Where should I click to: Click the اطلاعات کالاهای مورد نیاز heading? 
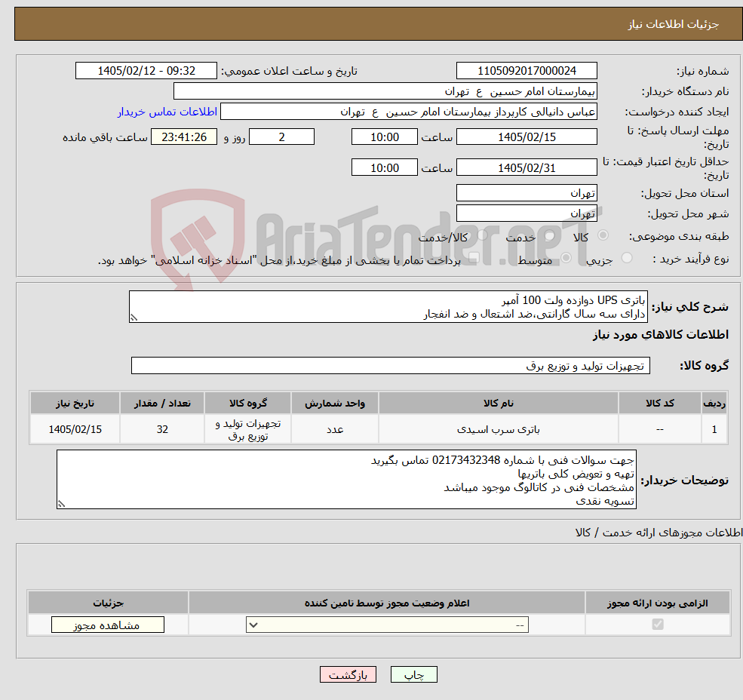pyautogui.click(x=661, y=335)
